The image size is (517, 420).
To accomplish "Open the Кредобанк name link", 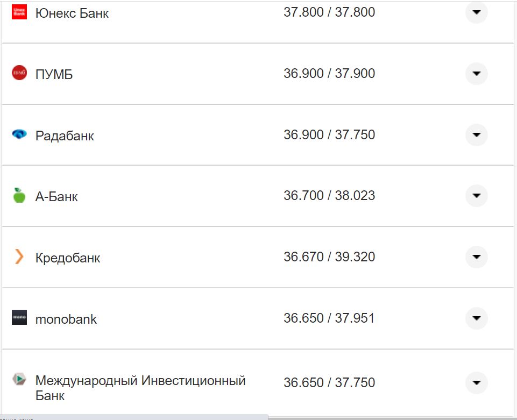I will [67, 257].
